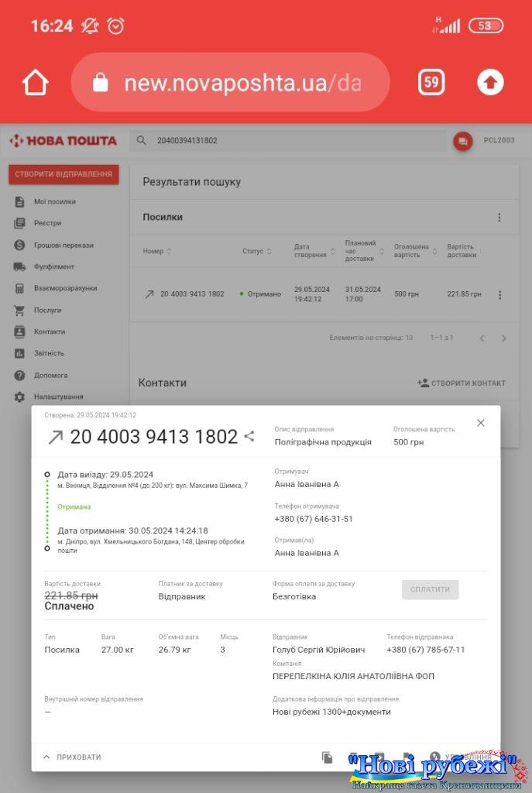Open Грошові перекази in the sidebar
The height and width of the screenshot is (793, 532).
point(63,245)
